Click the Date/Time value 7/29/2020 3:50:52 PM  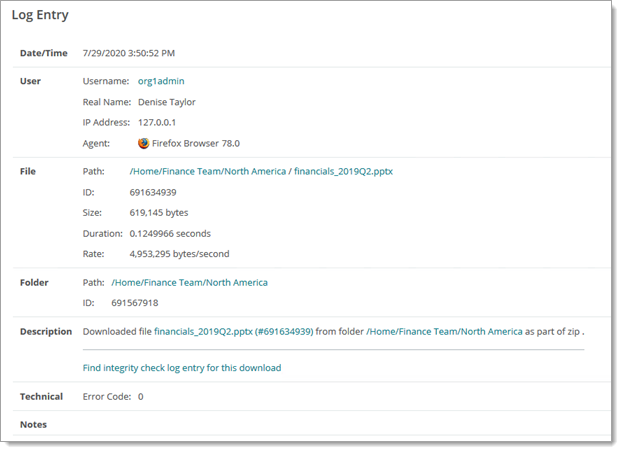tap(128, 53)
